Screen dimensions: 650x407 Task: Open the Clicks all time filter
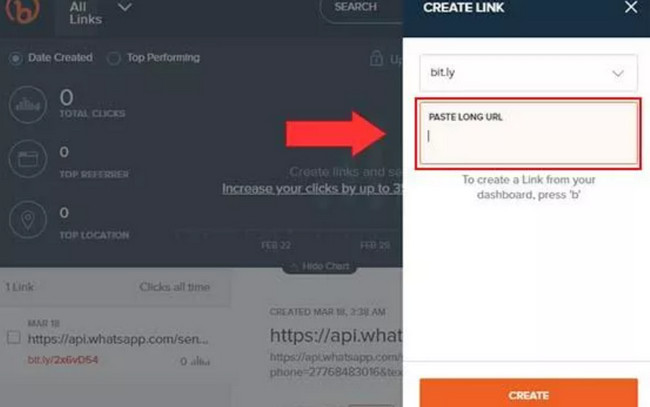point(175,287)
